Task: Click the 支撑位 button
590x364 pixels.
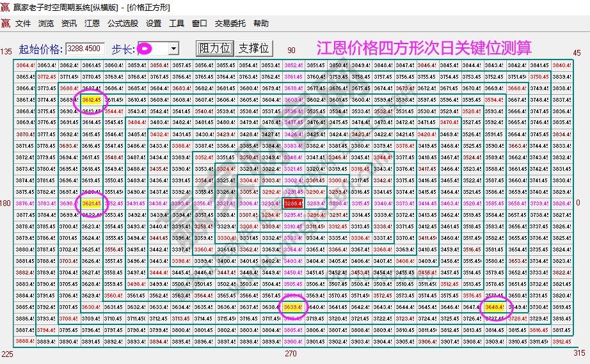Action: coord(253,49)
